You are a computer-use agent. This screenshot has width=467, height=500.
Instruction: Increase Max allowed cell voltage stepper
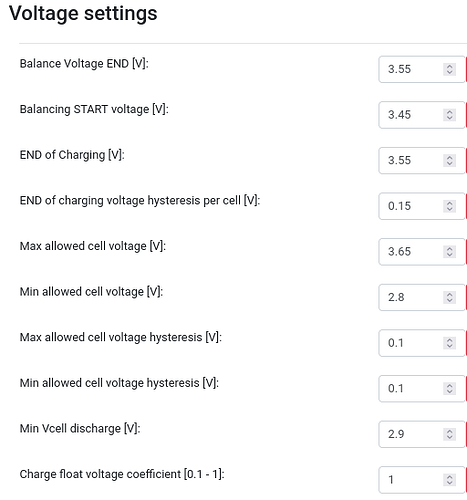(449, 249)
